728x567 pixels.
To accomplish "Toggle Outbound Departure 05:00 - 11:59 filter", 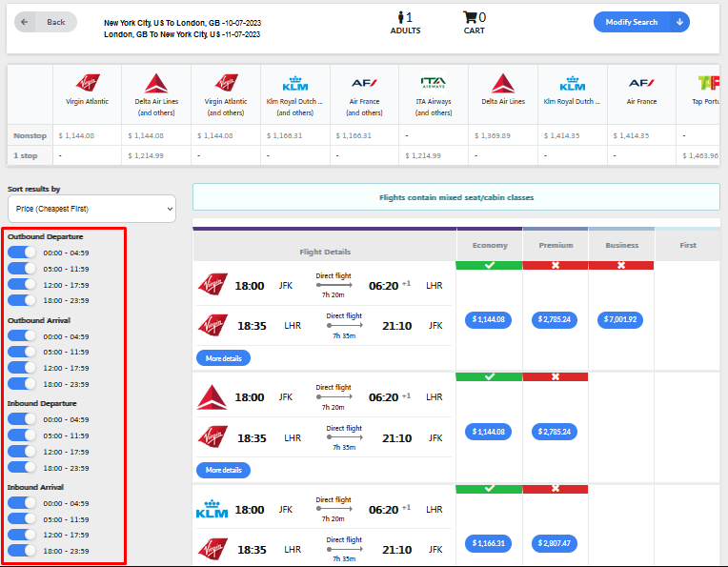I will pyautogui.click(x=22, y=269).
